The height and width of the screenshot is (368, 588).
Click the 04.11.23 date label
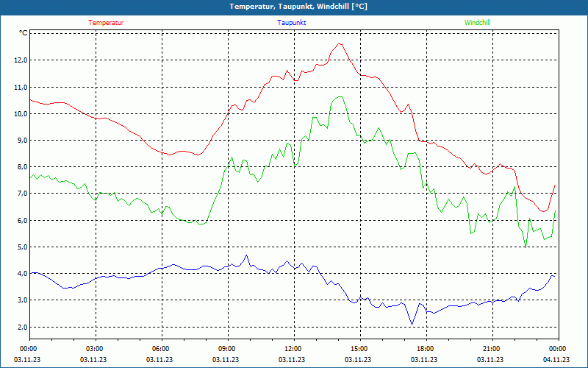pyautogui.click(x=556, y=359)
